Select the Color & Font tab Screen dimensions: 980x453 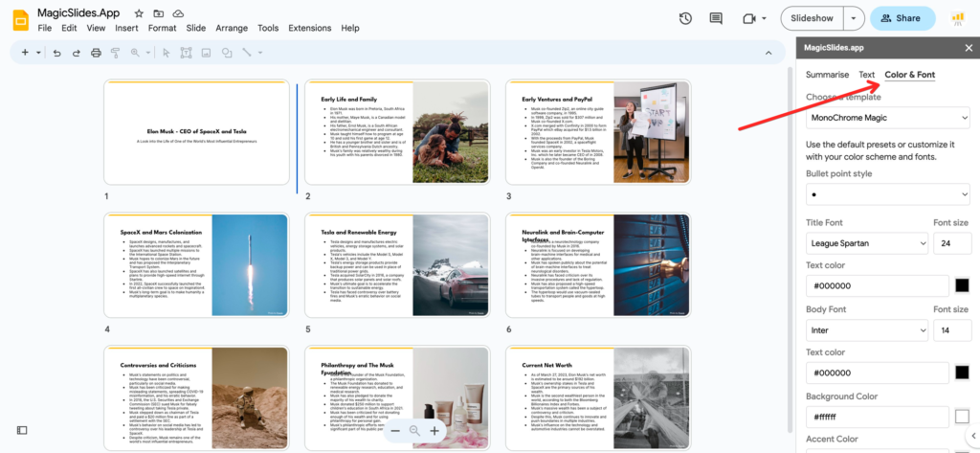tap(910, 75)
